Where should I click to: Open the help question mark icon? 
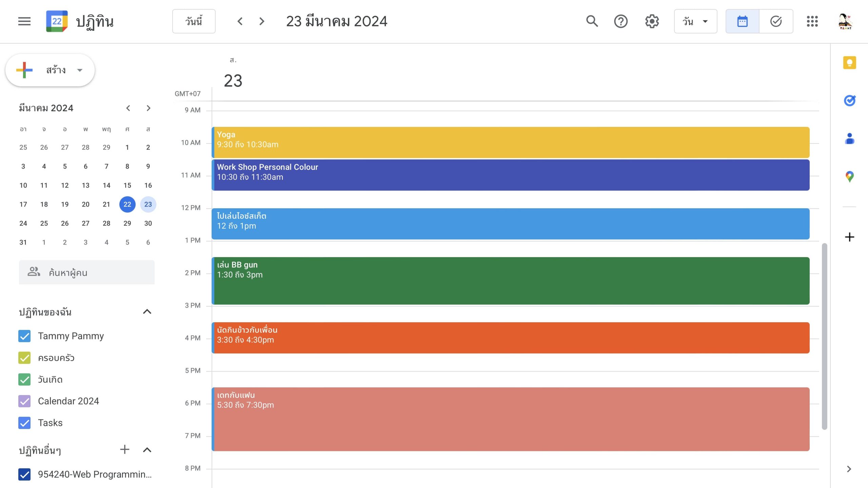pyautogui.click(x=621, y=21)
